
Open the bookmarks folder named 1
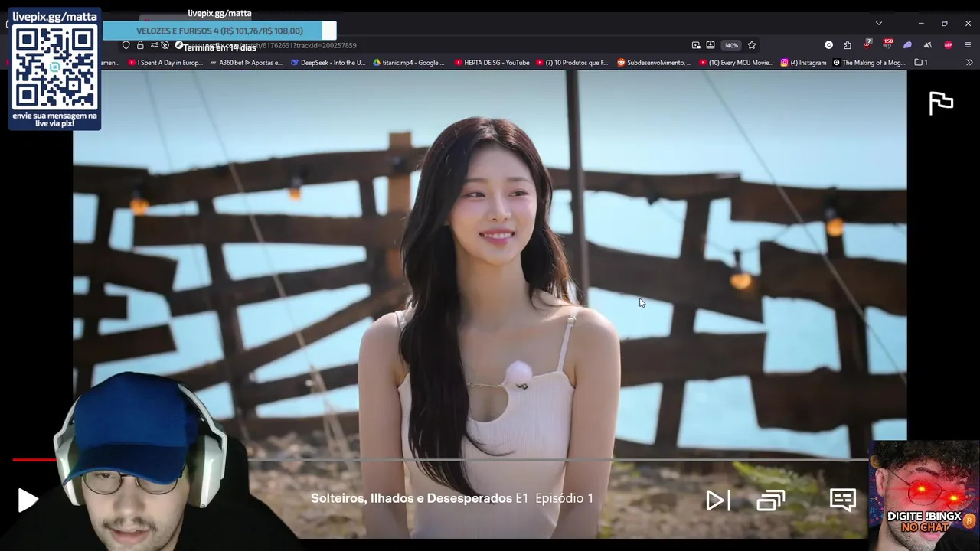click(921, 63)
